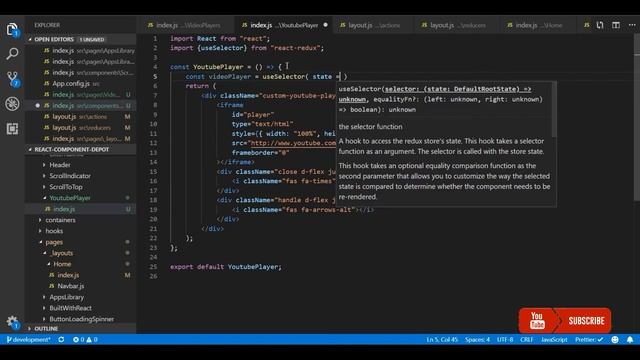Switch to index.js YoutubePlayer tab
The image size is (640, 360).
point(284,25)
